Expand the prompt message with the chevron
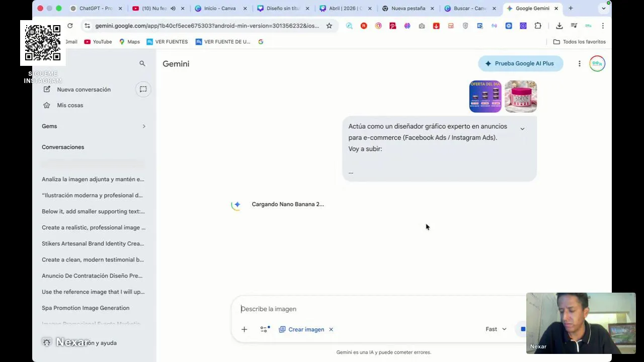 (x=522, y=129)
